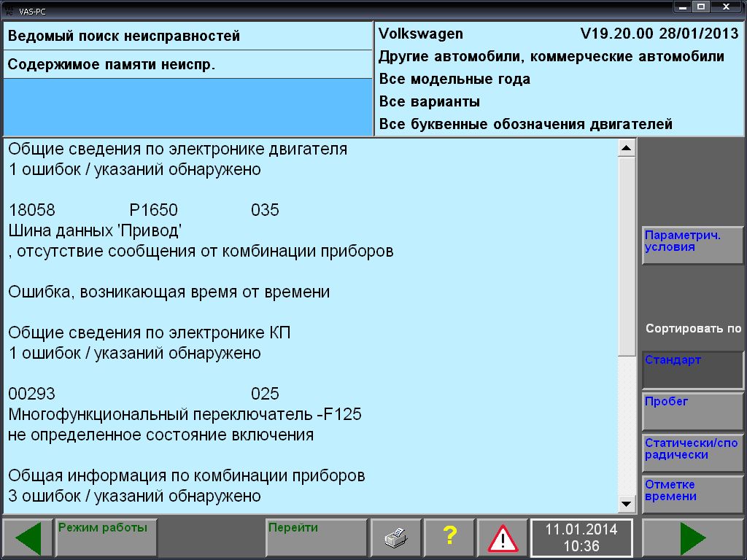Click 'Общие сведения по электронике двигателя' heading

tap(178, 149)
